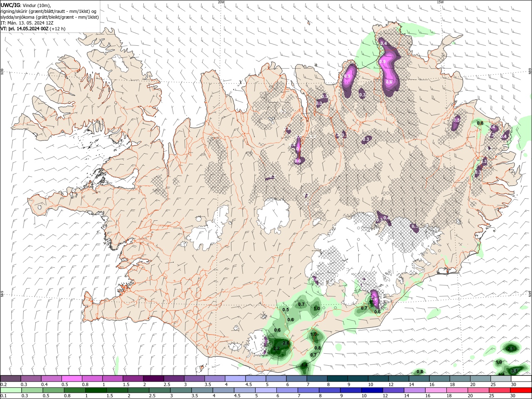Pick the violet 12 swatch in lower legend

(393, 390)
